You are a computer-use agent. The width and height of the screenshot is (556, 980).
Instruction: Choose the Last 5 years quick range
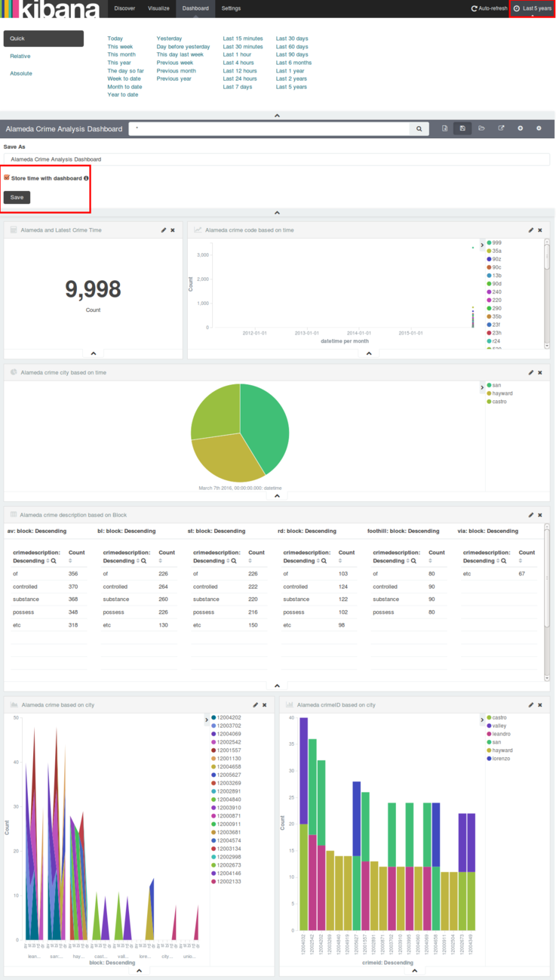point(291,87)
